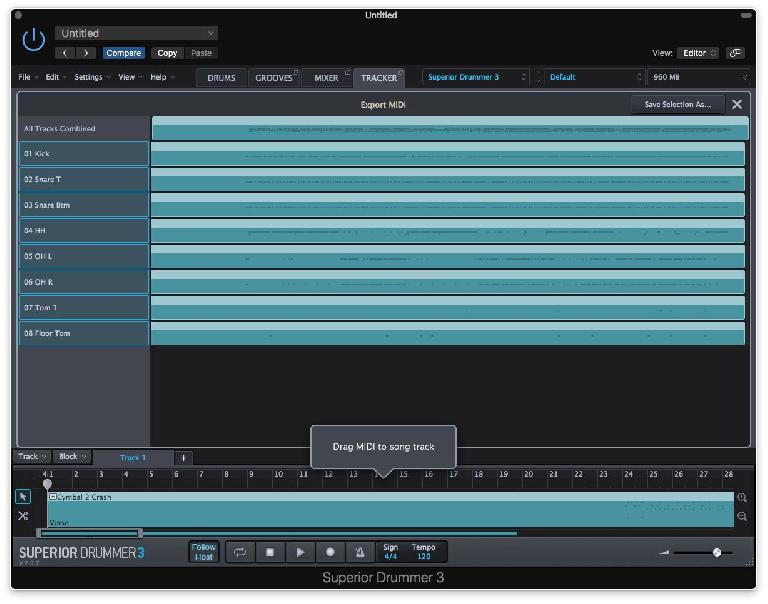Toggle the Compare button
The height and width of the screenshot is (604, 768).
[123, 53]
